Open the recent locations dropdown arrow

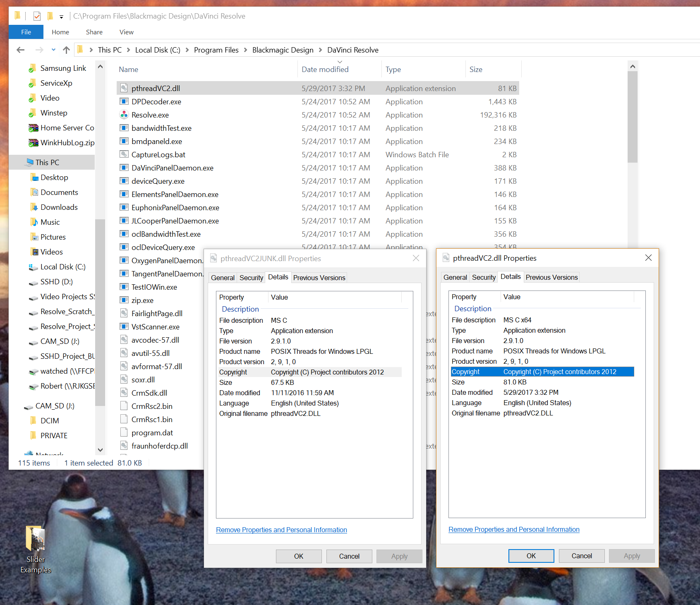pyautogui.click(x=53, y=50)
